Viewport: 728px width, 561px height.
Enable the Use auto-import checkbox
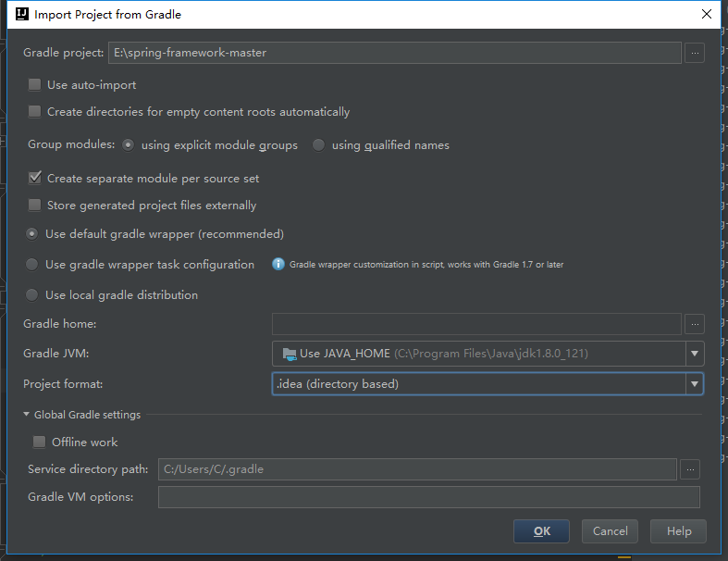35,84
